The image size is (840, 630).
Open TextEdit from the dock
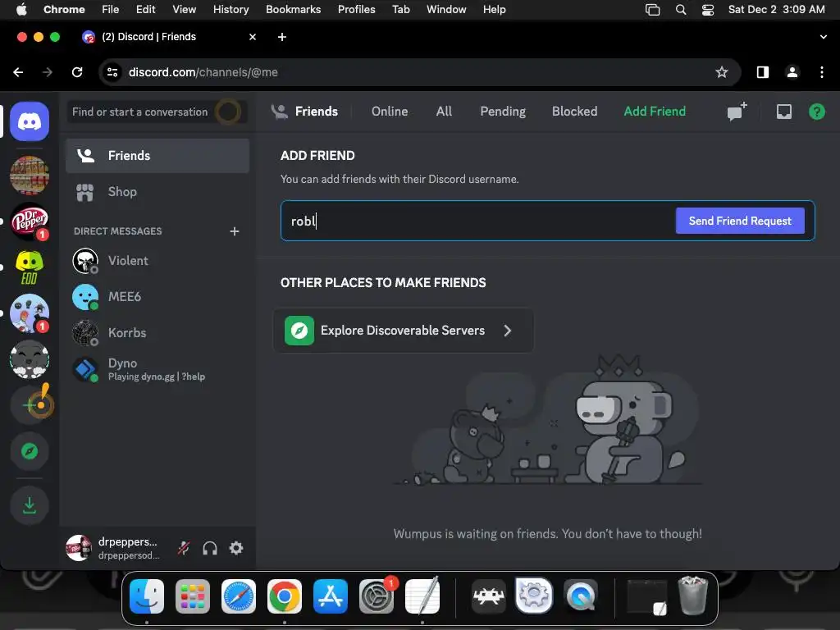click(422, 596)
